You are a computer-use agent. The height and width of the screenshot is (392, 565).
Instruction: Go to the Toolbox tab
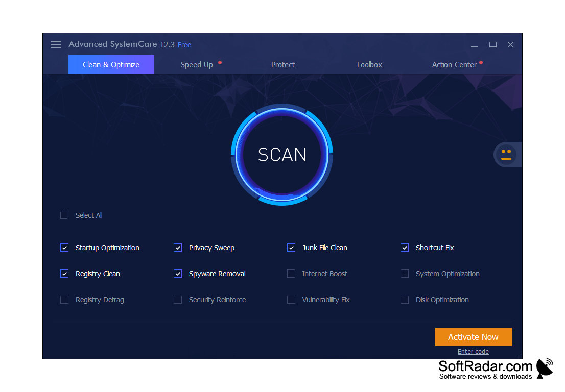click(x=369, y=65)
